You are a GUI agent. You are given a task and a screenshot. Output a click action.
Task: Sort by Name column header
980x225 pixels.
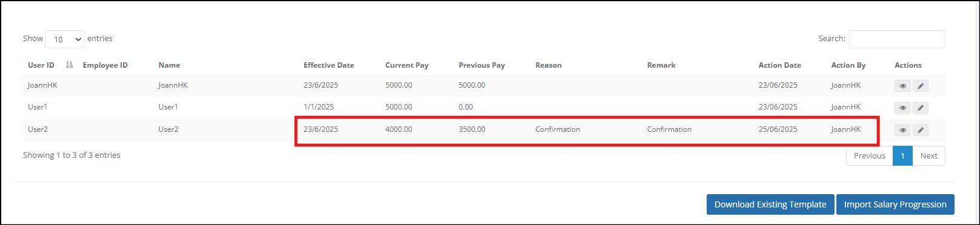point(169,65)
